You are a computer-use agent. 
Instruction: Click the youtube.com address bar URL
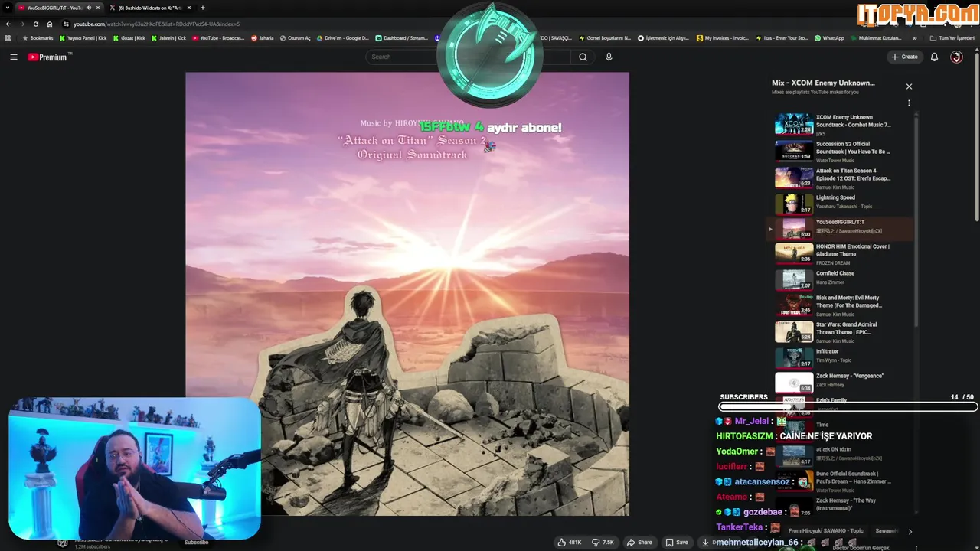coord(156,24)
